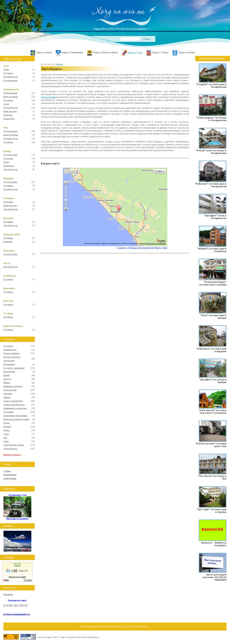
Task: Zoom in the map with plus button
Action: [66, 209]
